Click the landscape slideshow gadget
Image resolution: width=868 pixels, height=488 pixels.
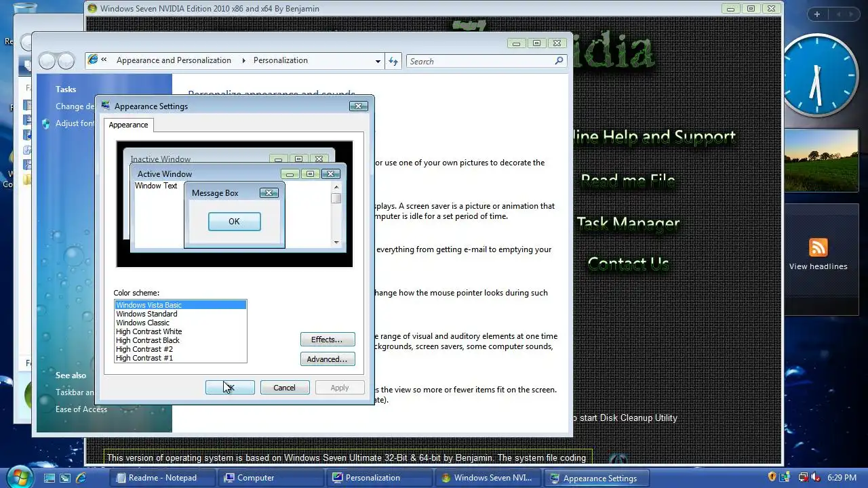tap(821, 159)
